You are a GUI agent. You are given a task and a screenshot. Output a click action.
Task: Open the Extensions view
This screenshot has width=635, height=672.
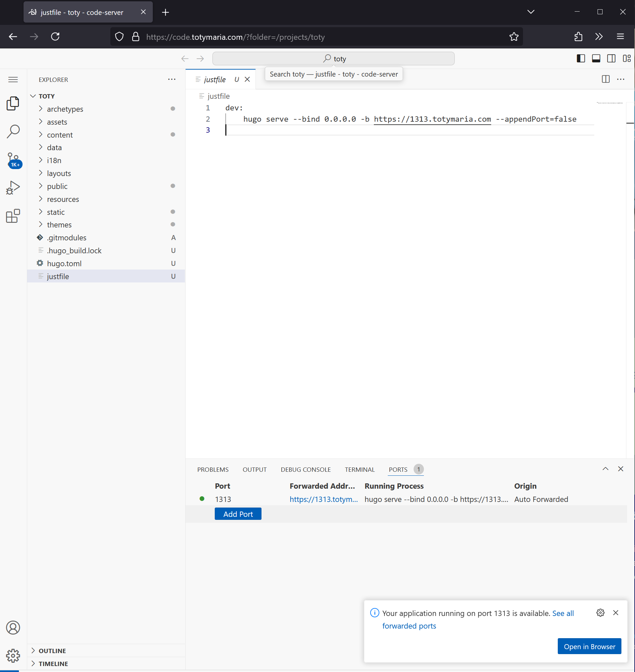click(x=13, y=215)
